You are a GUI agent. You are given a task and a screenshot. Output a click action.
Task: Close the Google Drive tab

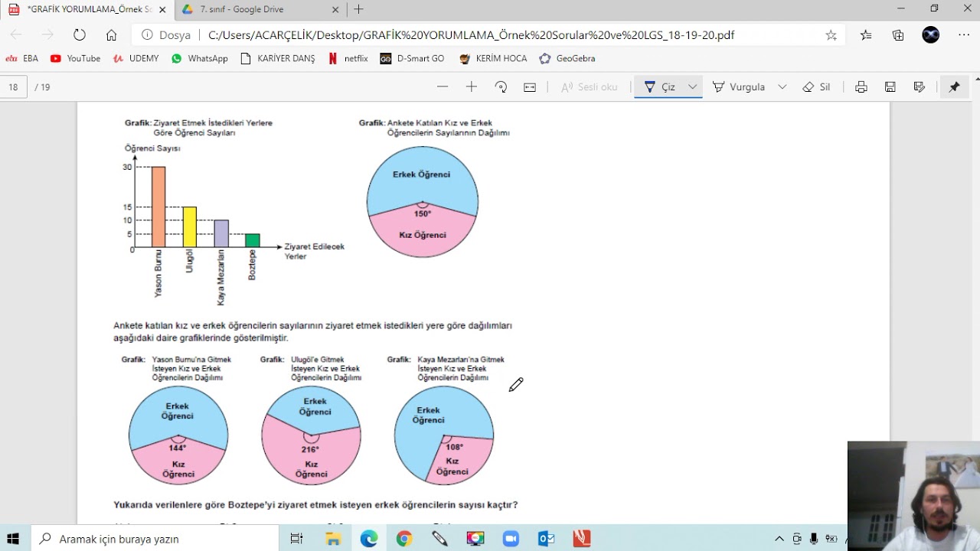(336, 9)
